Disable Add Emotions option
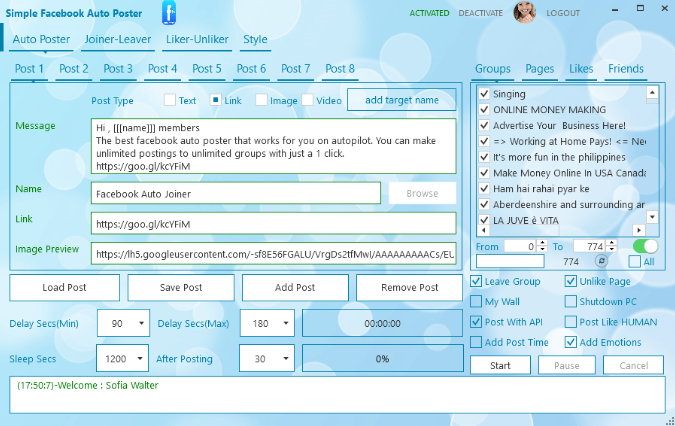The image size is (675, 426). (x=570, y=342)
